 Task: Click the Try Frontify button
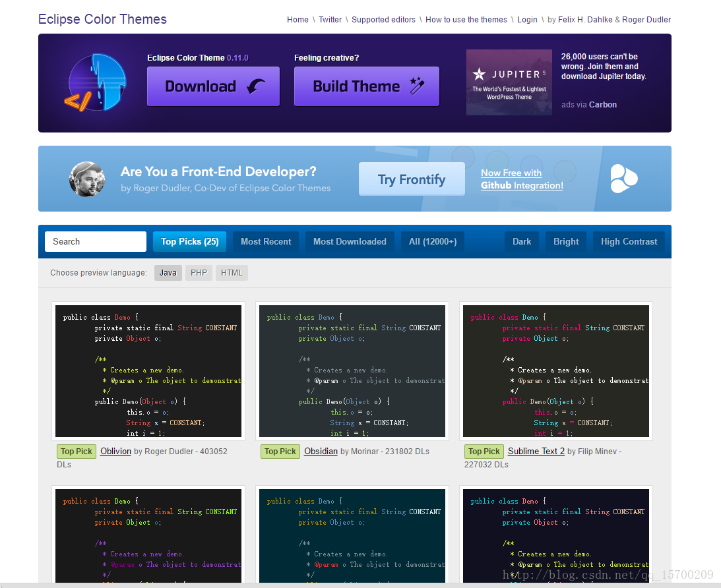point(412,179)
